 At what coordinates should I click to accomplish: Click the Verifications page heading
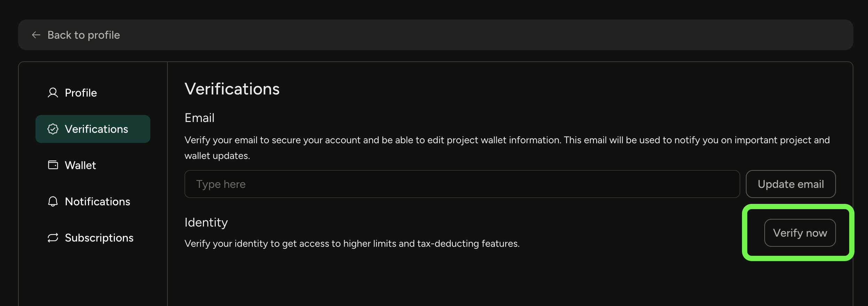click(232, 89)
